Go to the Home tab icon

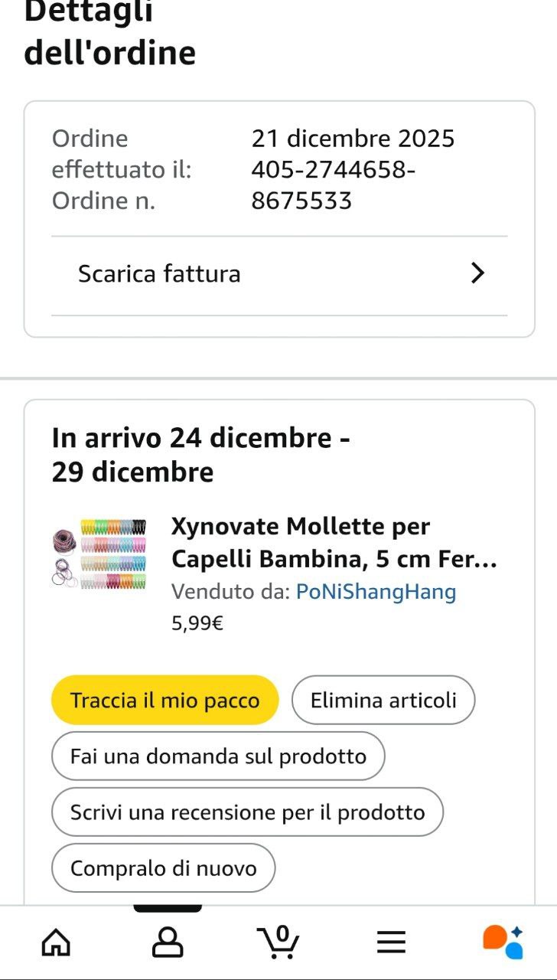point(56,942)
